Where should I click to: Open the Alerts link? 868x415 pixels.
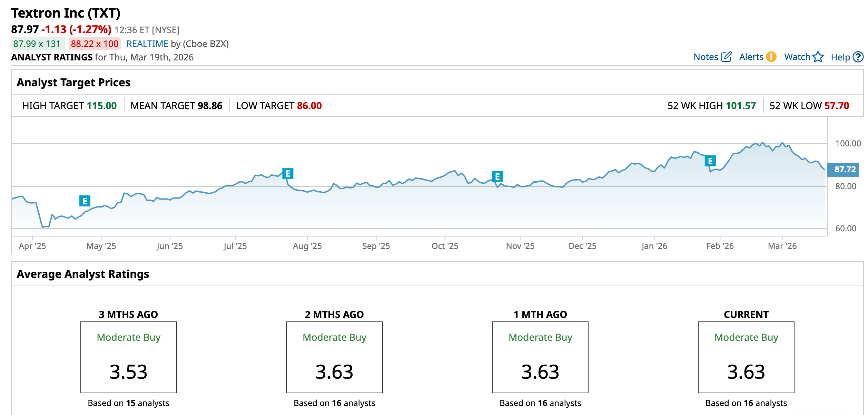751,57
